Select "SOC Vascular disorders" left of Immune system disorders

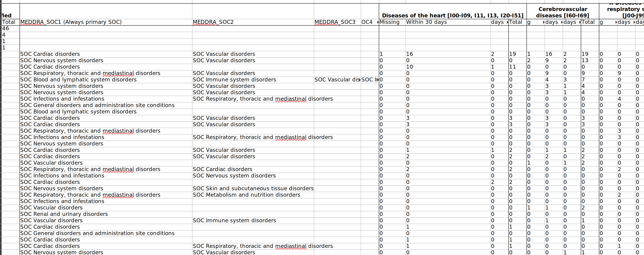tap(106, 221)
